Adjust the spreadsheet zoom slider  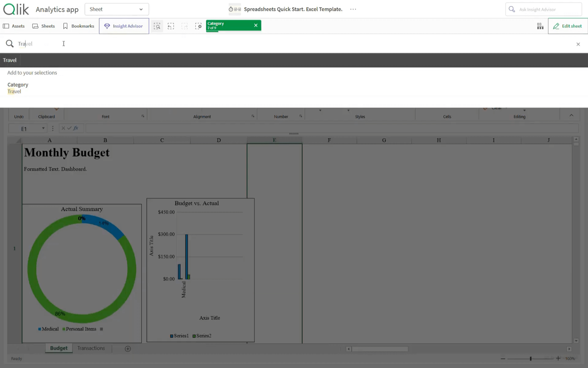tap(530, 358)
